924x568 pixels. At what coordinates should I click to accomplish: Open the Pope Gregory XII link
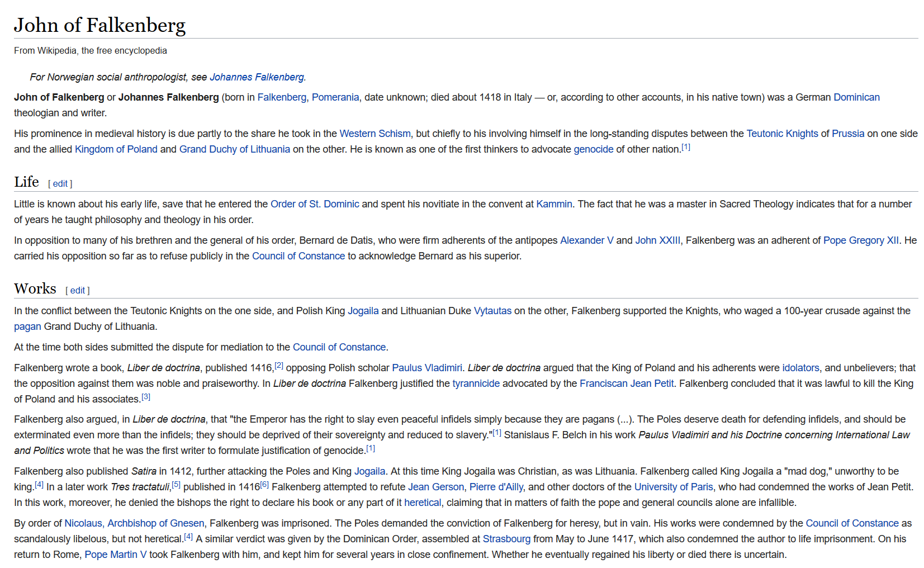[x=861, y=240]
